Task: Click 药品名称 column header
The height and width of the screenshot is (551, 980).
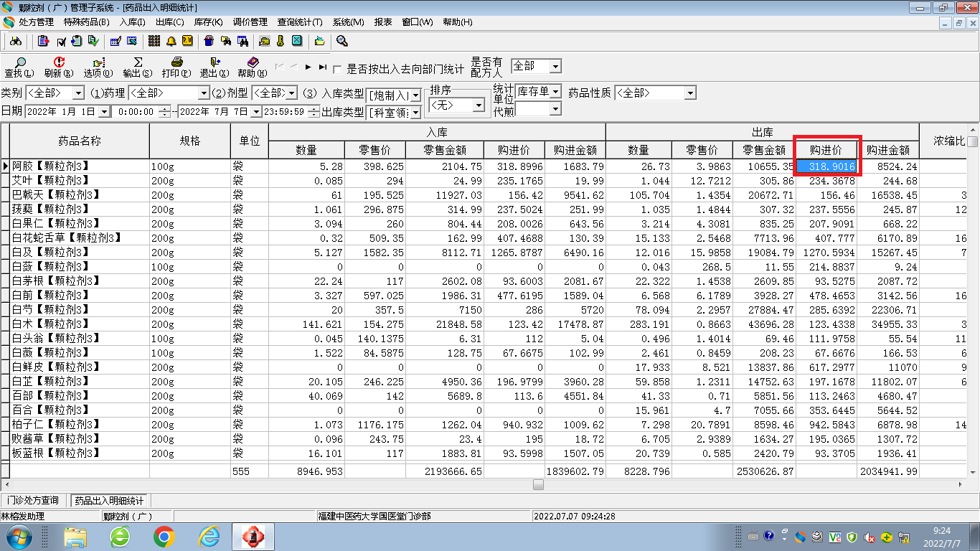Action: 80,141
